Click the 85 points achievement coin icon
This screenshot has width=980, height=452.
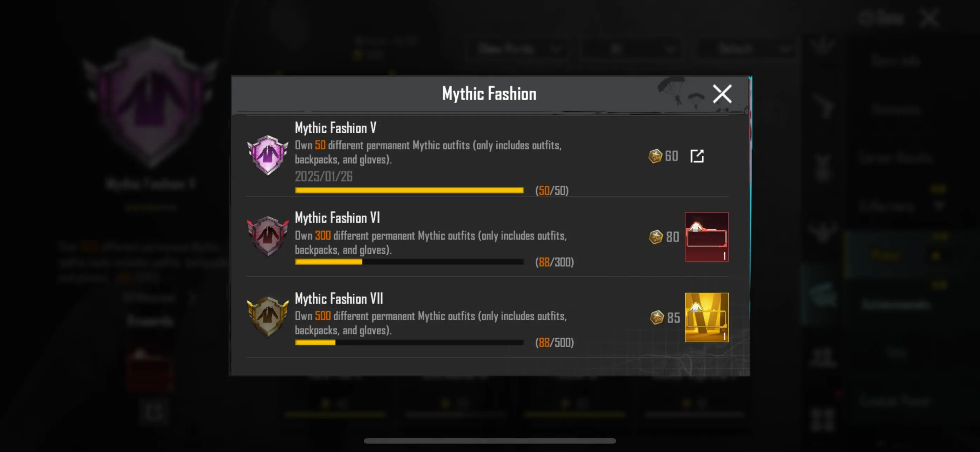[657, 317]
